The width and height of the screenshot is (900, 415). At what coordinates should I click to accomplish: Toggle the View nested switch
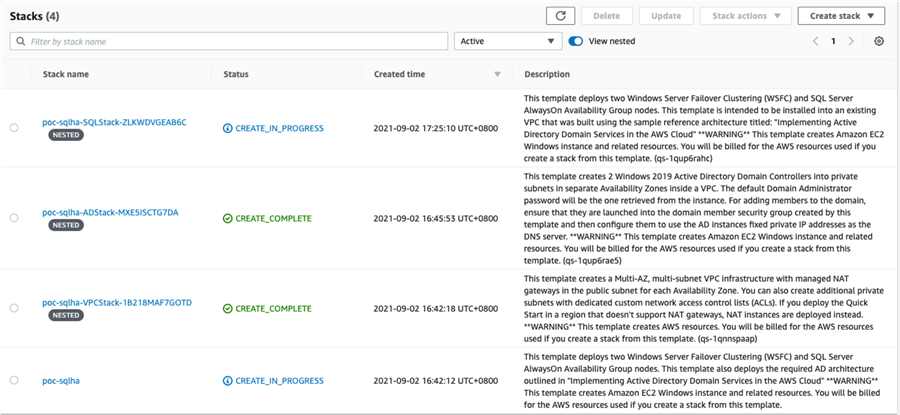pos(576,41)
